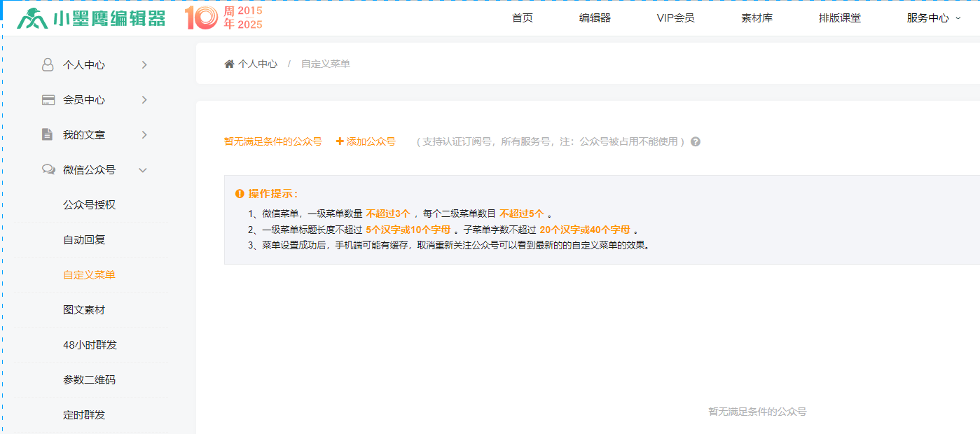Go to 编辑器 in top navigation
The image size is (980, 434).
pos(595,18)
